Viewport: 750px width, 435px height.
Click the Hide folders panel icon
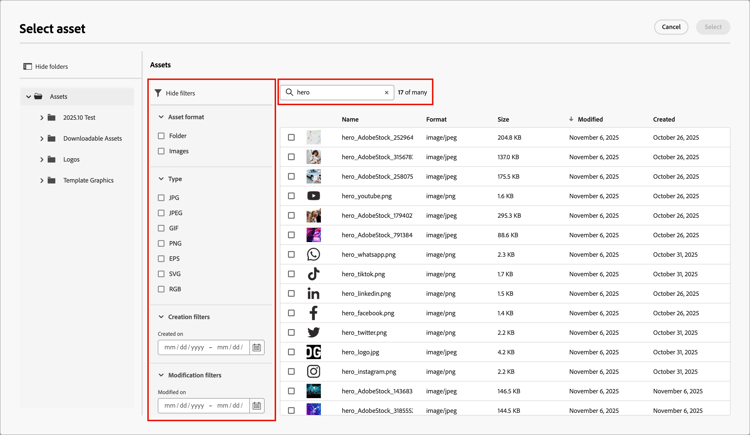(28, 67)
